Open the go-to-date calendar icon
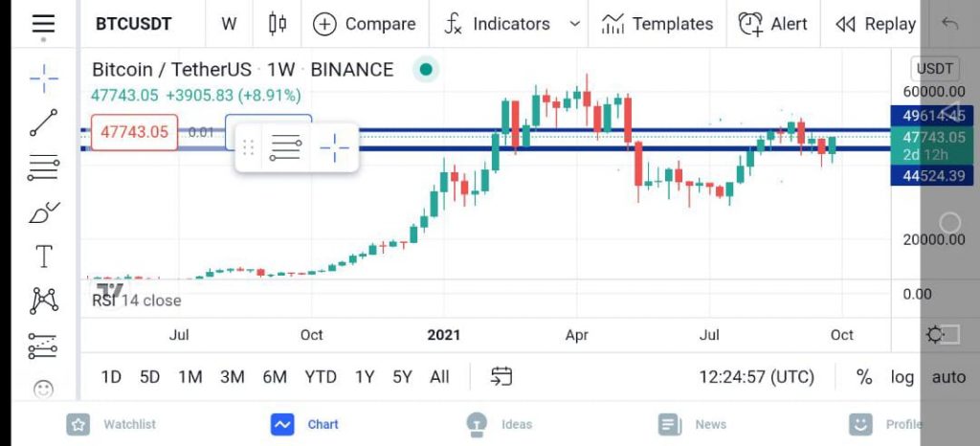 pyautogui.click(x=501, y=376)
